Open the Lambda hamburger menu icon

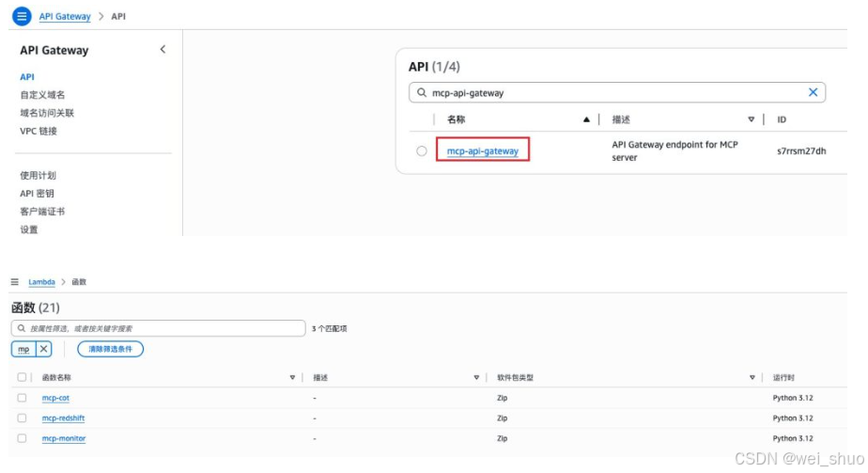15,282
